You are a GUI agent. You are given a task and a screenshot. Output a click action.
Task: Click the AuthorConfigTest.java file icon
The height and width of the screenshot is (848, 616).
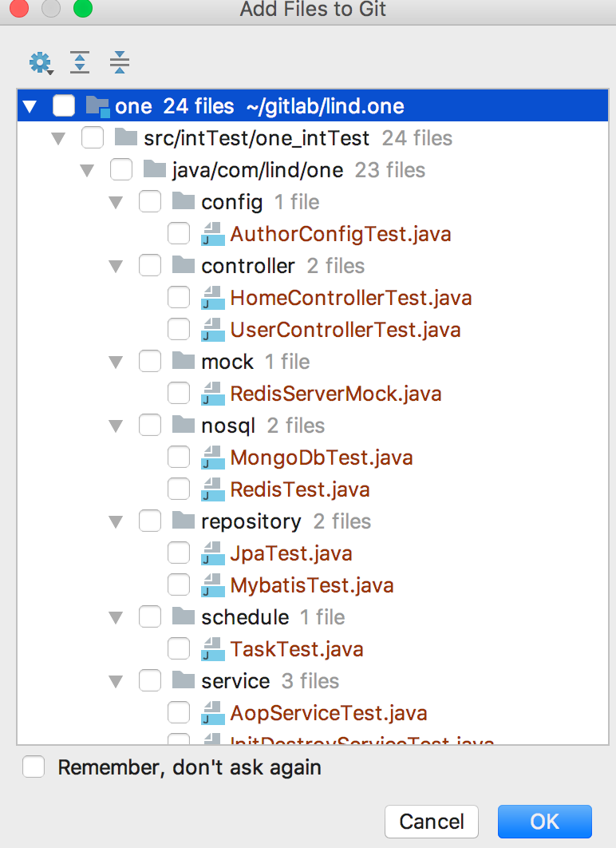[211, 234]
